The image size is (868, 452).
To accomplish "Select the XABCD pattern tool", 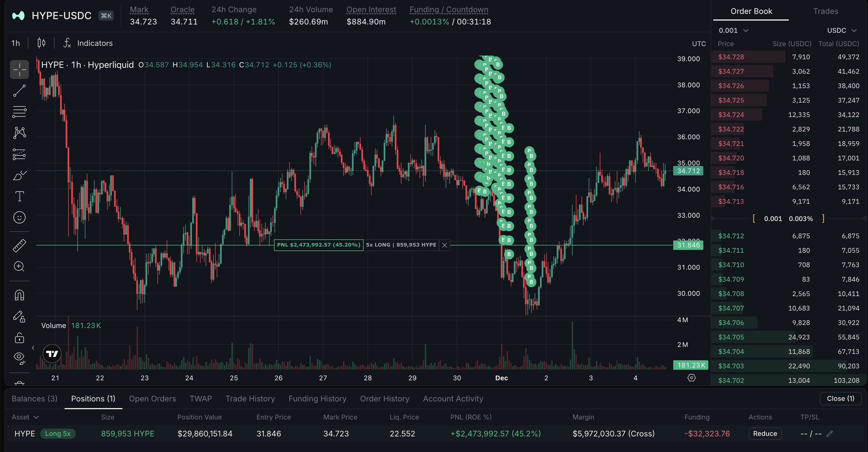I will pyautogui.click(x=20, y=133).
